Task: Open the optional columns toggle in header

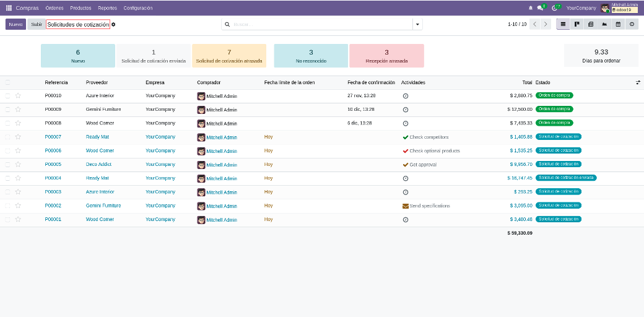Action: pyautogui.click(x=638, y=82)
